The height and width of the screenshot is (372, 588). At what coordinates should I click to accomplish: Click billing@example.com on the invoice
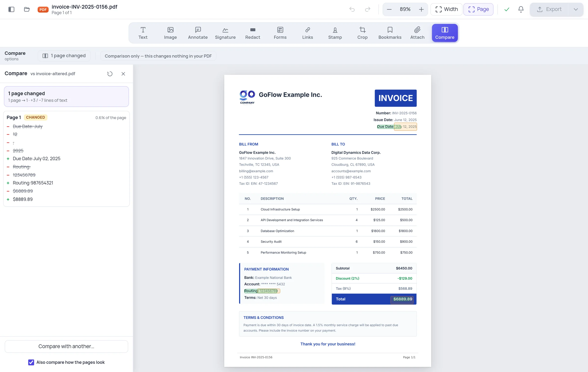tap(256, 171)
